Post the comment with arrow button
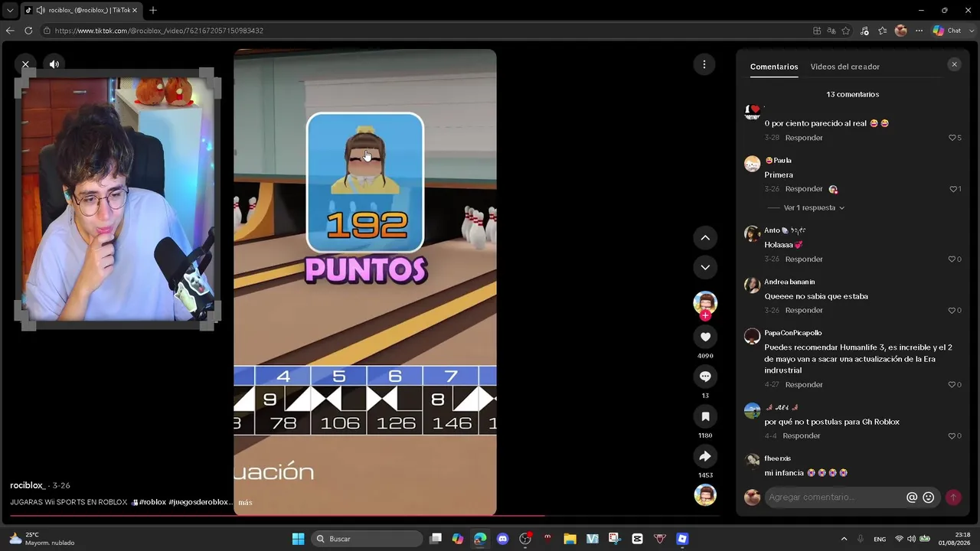The image size is (980, 551). [953, 497]
